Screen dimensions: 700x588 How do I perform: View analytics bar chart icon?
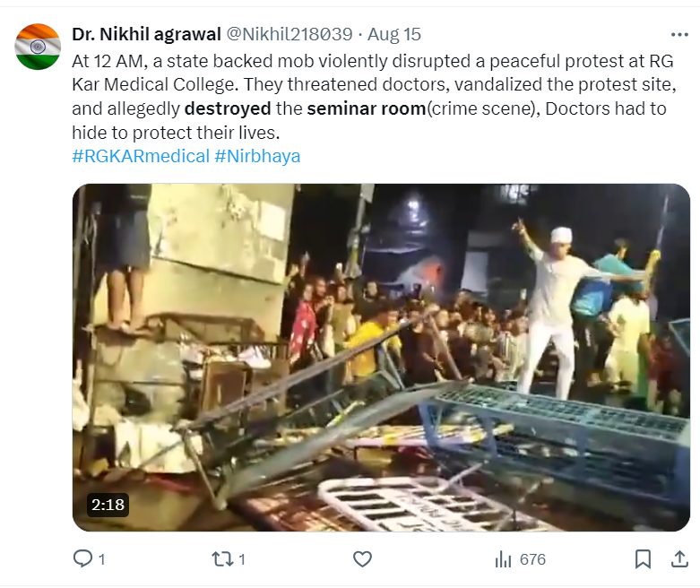[503, 559]
